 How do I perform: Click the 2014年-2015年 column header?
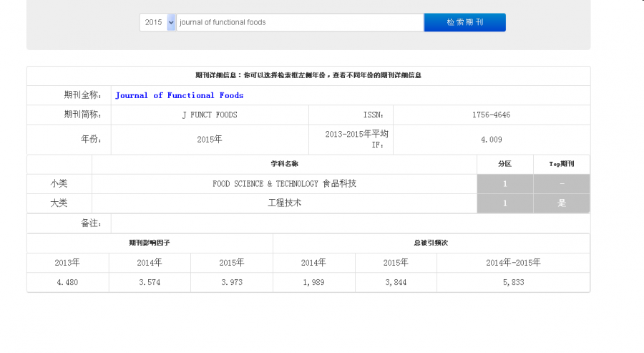coord(513,263)
